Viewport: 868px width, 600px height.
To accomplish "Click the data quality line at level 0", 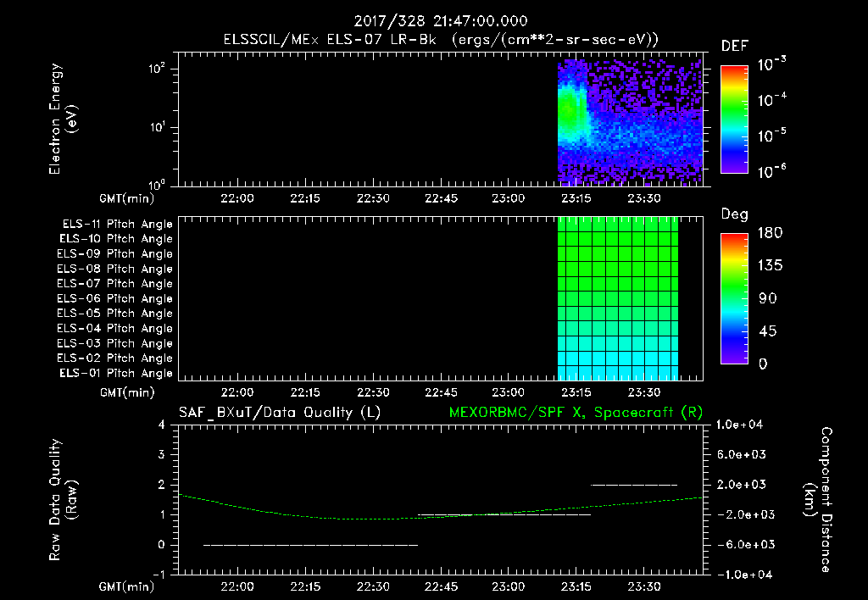I will click(310, 545).
